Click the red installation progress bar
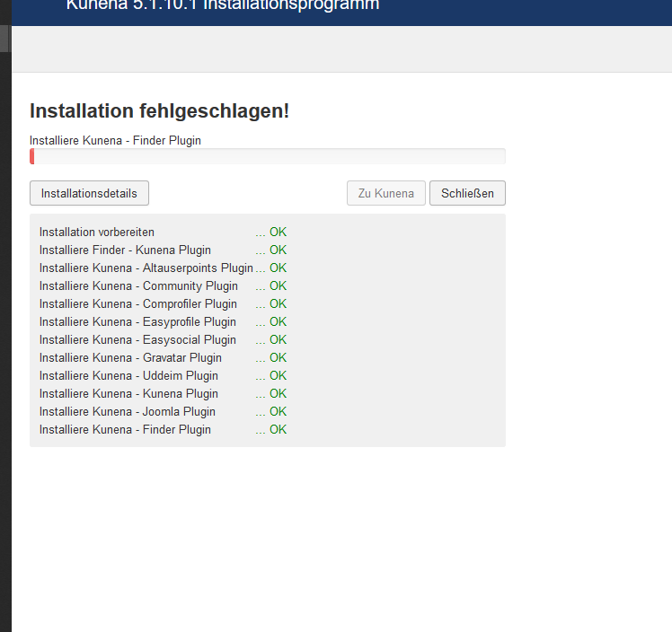 click(268, 156)
